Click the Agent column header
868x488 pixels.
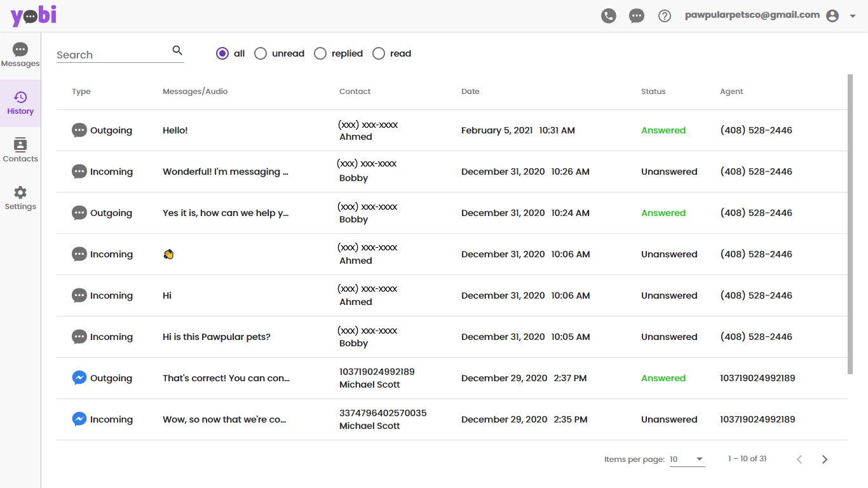click(x=731, y=91)
